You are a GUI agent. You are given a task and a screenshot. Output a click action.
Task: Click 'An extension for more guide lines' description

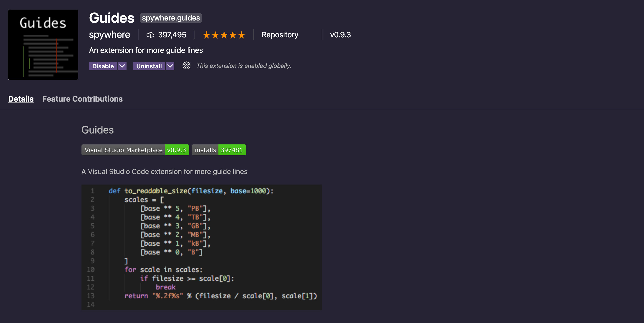point(146,50)
